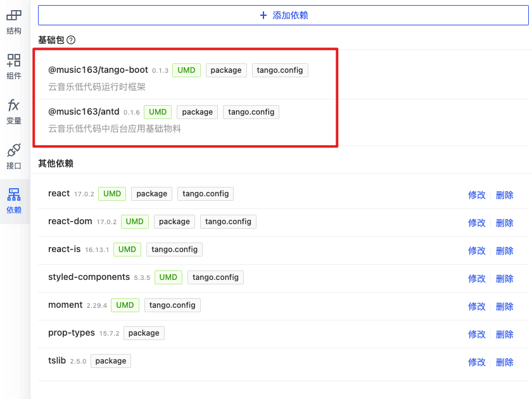
Task: Click the react-is package name
Action: click(x=65, y=249)
